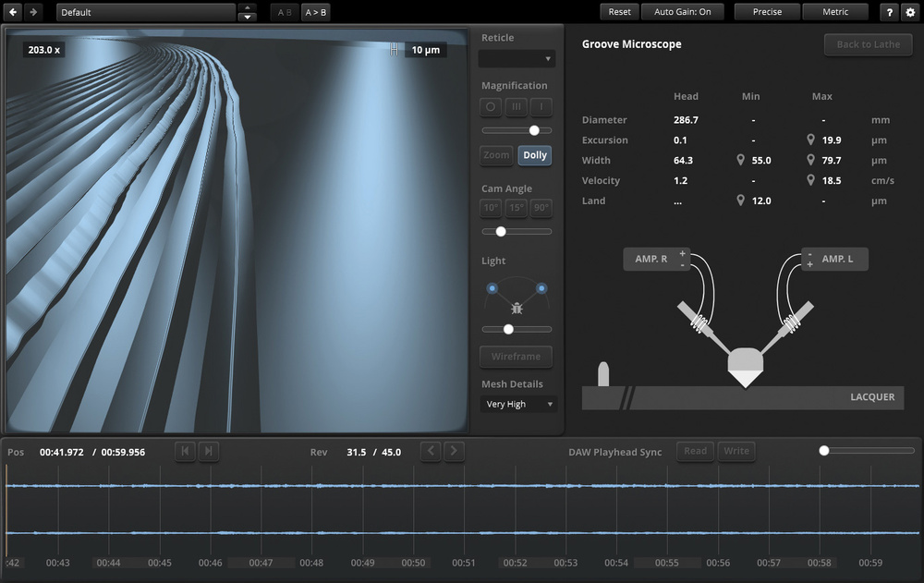924x583 pixels.
Task: Expand the Mesh Details Very High dropdown
Action: click(518, 404)
